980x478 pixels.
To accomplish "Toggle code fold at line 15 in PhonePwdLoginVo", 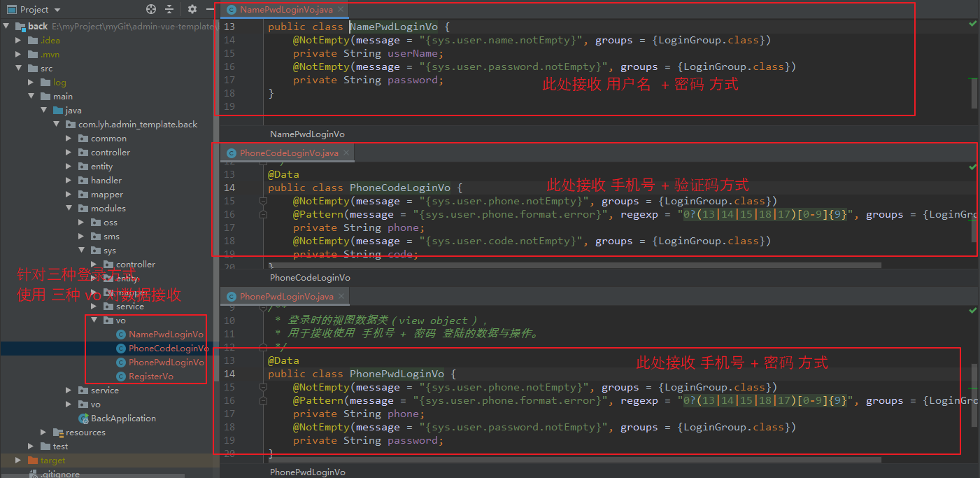I will pos(264,387).
